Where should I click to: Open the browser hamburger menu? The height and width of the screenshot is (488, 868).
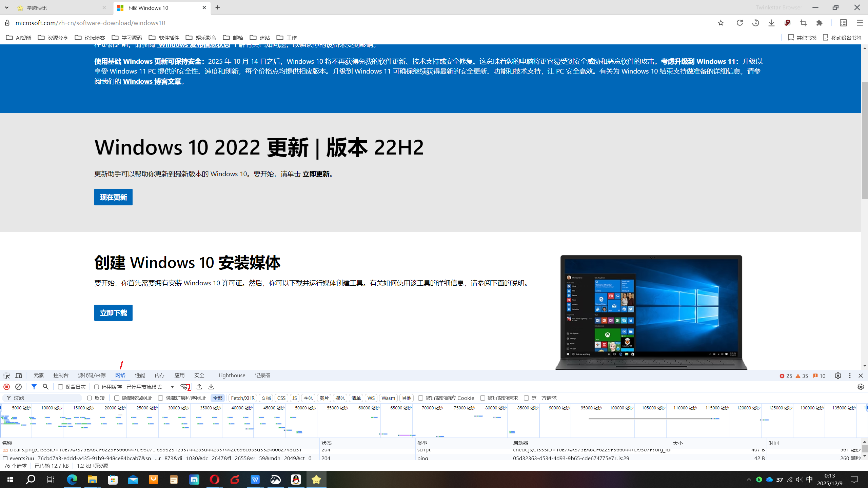coord(860,23)
